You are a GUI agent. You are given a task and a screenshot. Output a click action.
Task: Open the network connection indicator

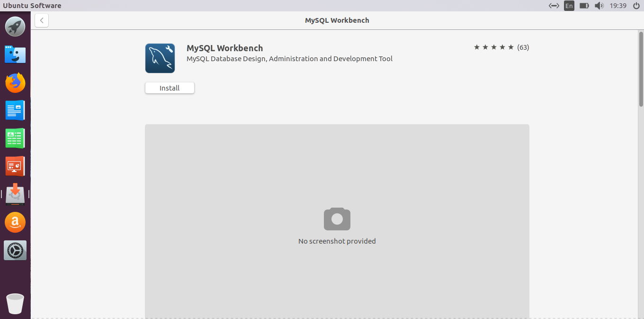(x=554, y=6)
